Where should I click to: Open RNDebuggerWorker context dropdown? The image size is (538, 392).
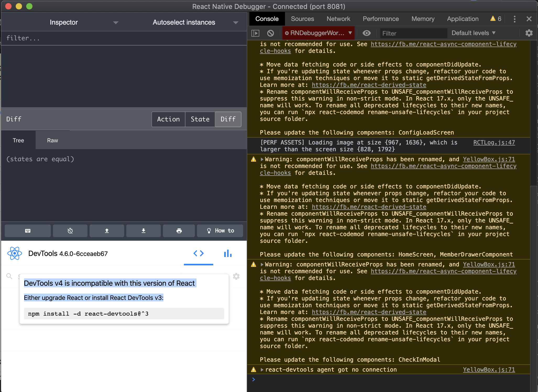click(318, 33)
